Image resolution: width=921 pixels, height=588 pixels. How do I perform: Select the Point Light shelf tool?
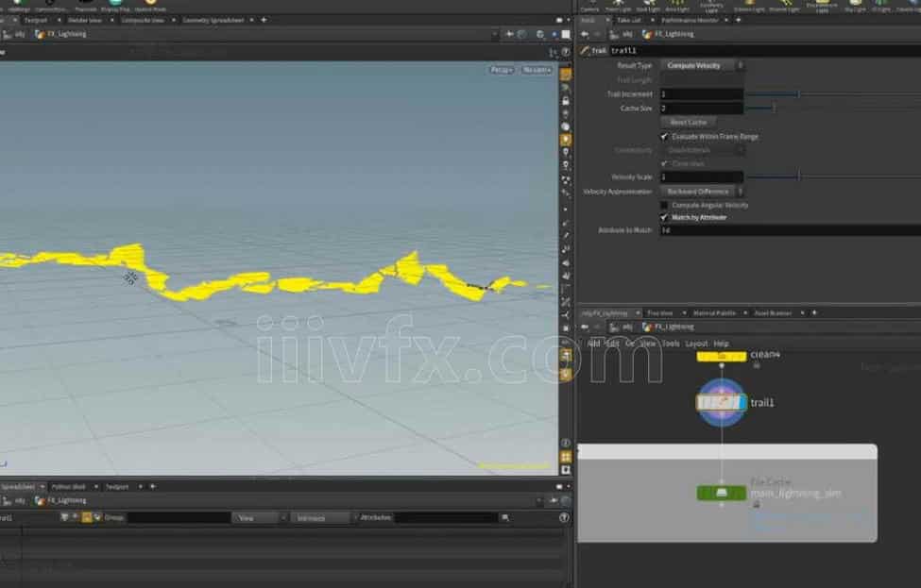(618, 6)
